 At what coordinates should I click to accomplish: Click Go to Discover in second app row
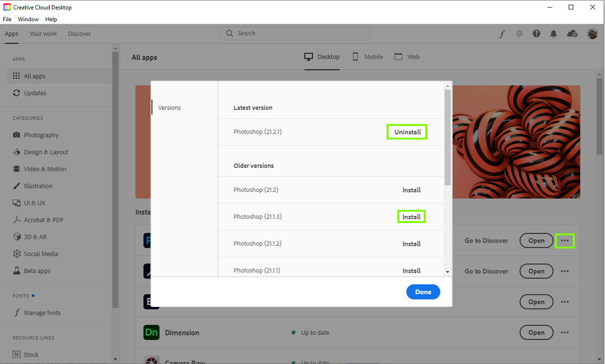[487, 271]
